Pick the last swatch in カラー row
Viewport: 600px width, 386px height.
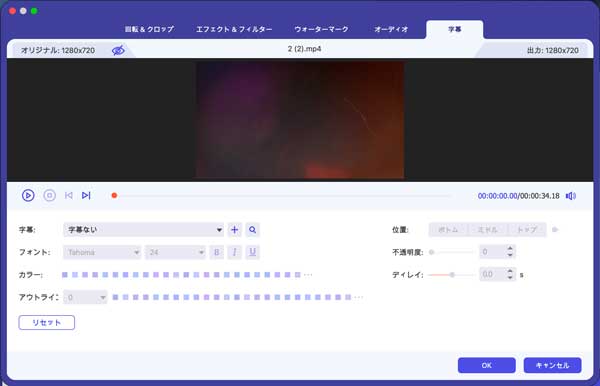[298, 275]
